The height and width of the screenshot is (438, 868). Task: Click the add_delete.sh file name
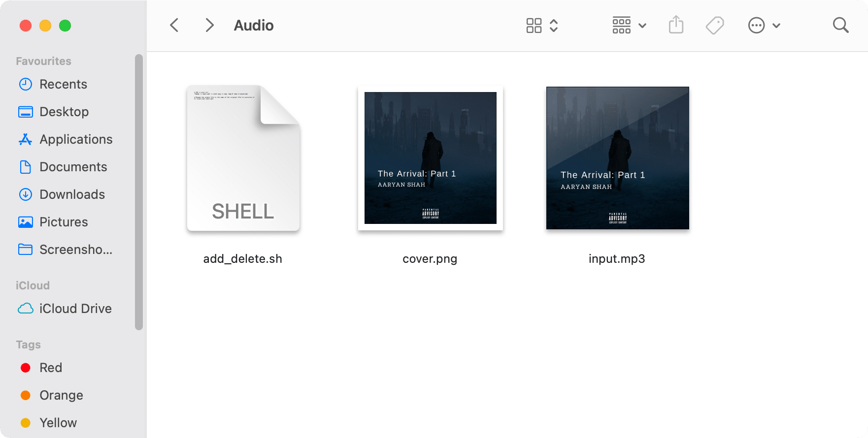[243, 259]
